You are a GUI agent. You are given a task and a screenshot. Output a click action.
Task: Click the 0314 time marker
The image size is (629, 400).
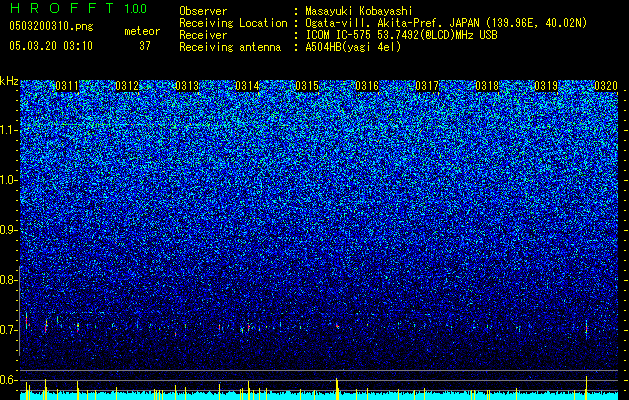click(247, 86)
